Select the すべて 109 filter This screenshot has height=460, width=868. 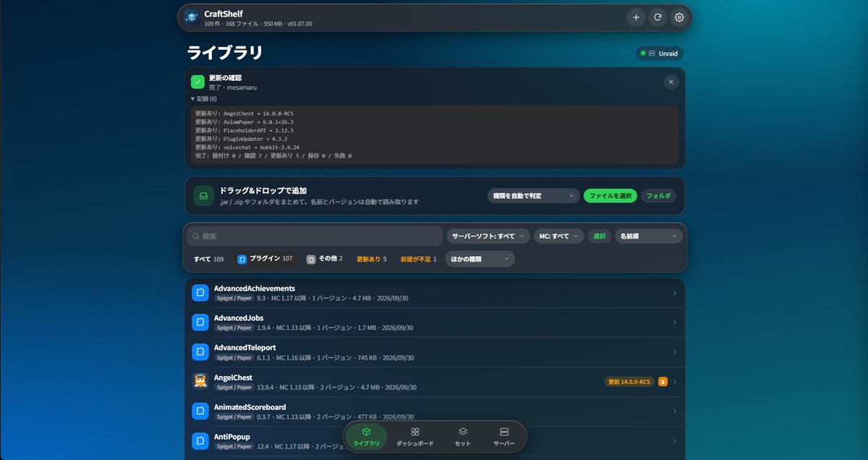coord(208,259)
